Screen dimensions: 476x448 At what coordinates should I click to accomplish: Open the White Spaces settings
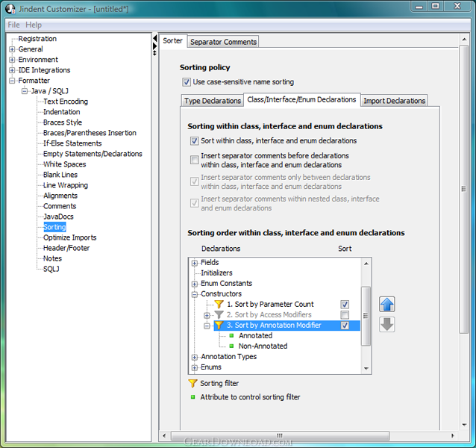pos(64,164)
